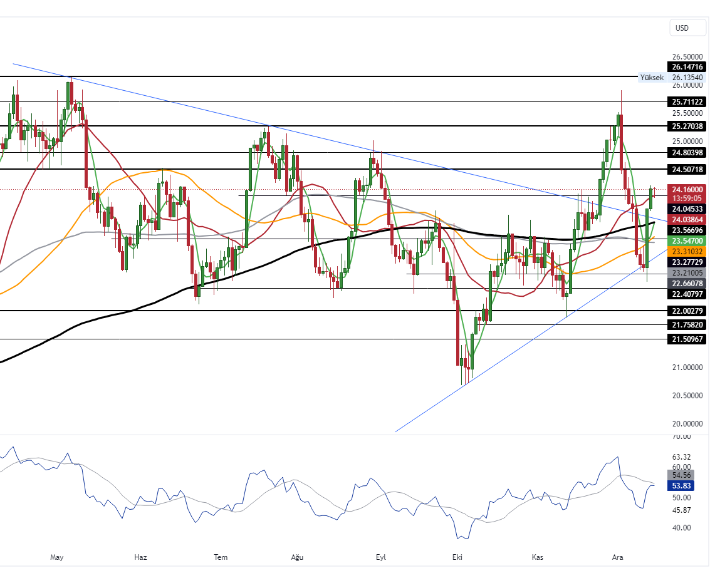Select the 24.50718 horizontal level label
Image resolution: width=715 pixels, height=588 pixels.
tap(687, 169)
